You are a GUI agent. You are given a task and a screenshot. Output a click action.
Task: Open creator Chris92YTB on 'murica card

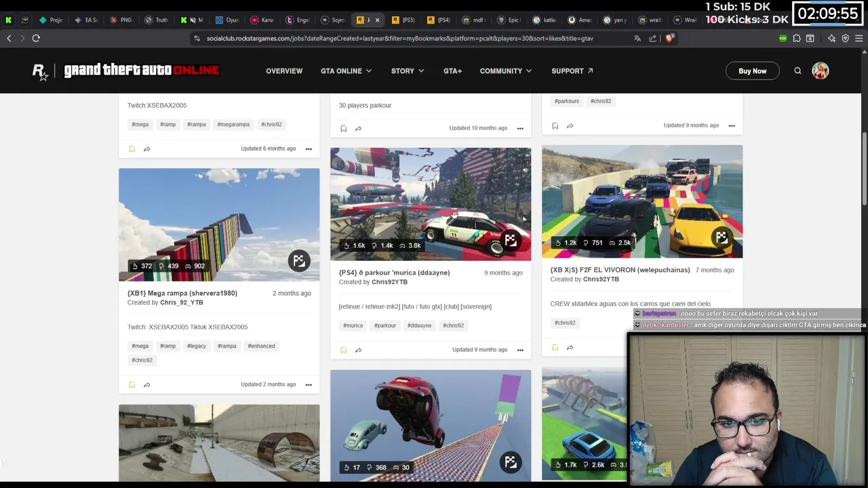pyautogui.click(x=389, y=282)
